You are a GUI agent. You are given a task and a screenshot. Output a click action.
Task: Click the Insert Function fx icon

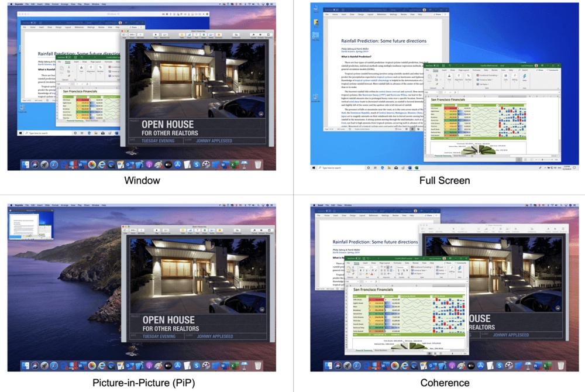(x=376, y=281)
